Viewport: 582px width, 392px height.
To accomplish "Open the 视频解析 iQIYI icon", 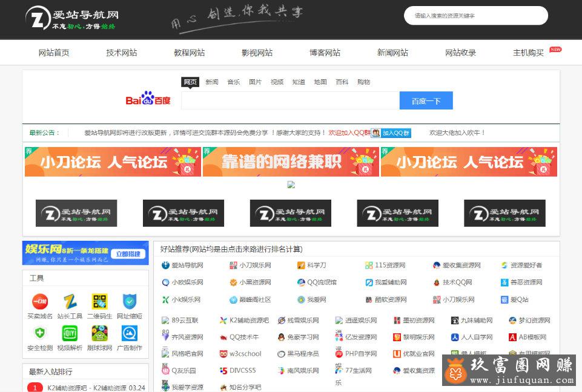I will click(x=70, y=333).
